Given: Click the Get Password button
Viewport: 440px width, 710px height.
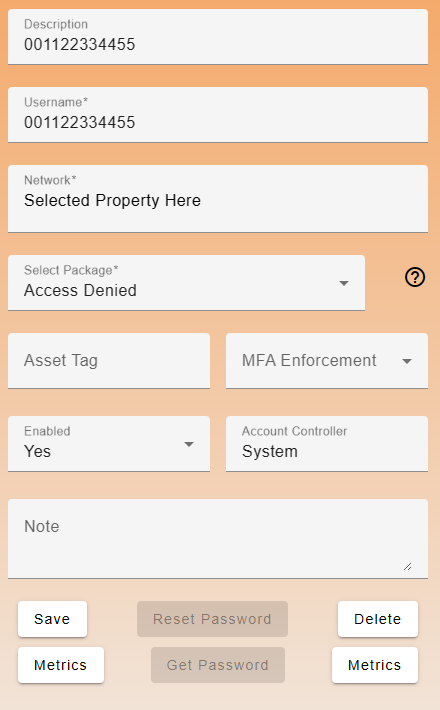Looking at the screenshot, I should (218, 665).
